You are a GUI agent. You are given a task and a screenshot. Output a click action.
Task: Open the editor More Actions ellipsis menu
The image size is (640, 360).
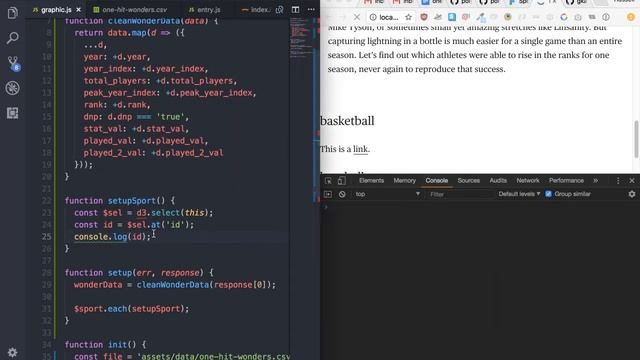[311, 9]
